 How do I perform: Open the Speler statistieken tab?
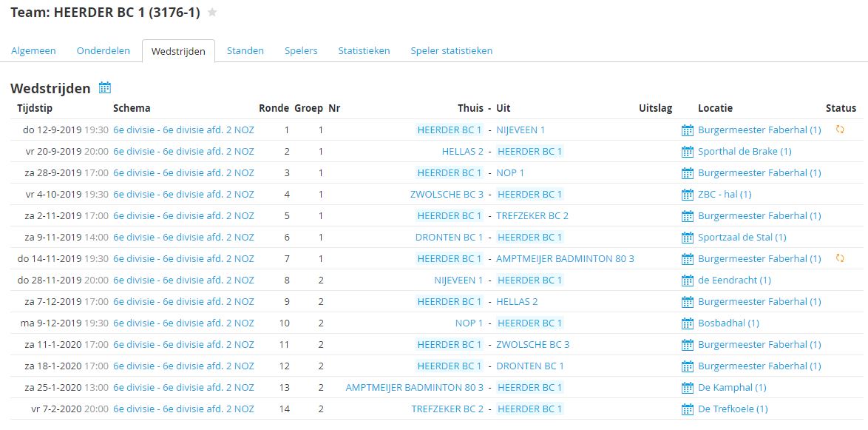click(x=451, y=51)
